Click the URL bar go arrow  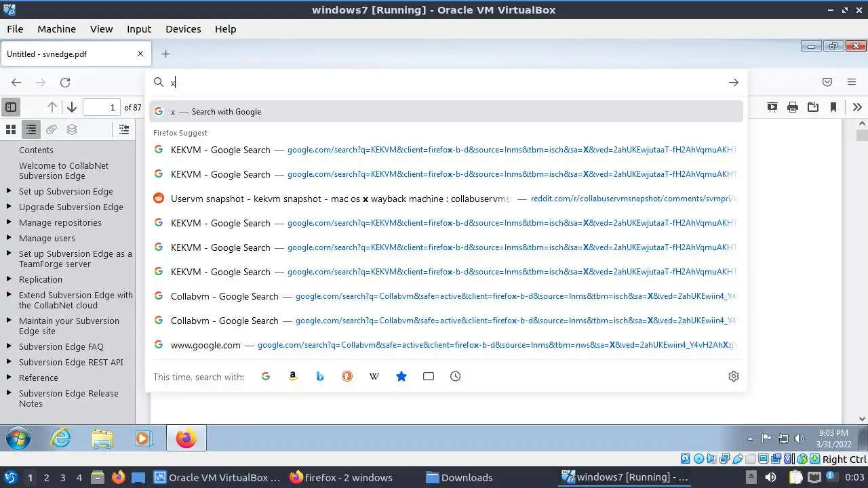click(734, 82)
